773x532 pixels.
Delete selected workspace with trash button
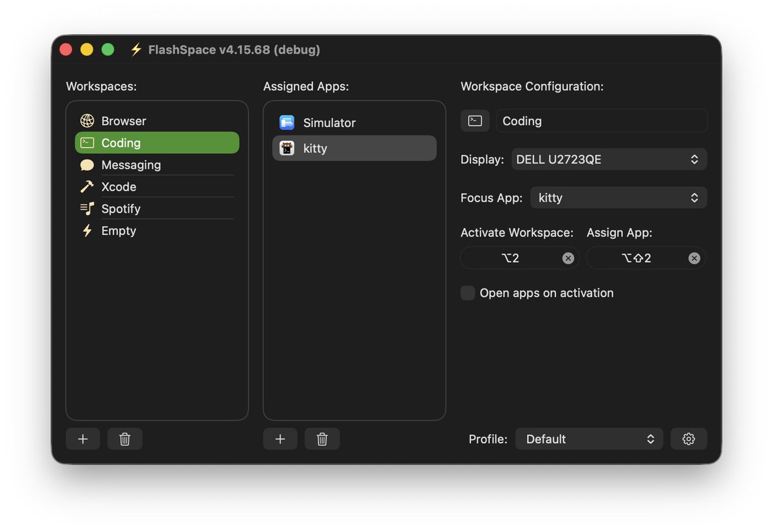tap(125, 439)
